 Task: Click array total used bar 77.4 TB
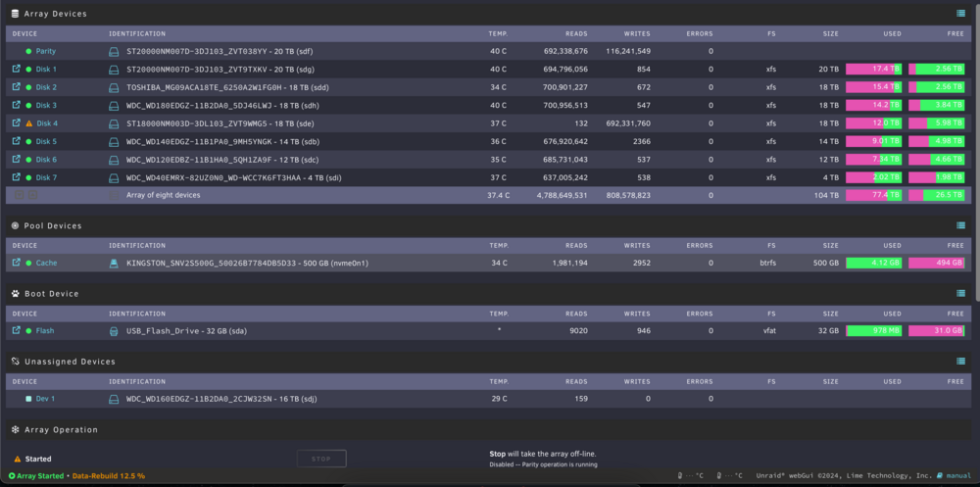tap(874, 195)
